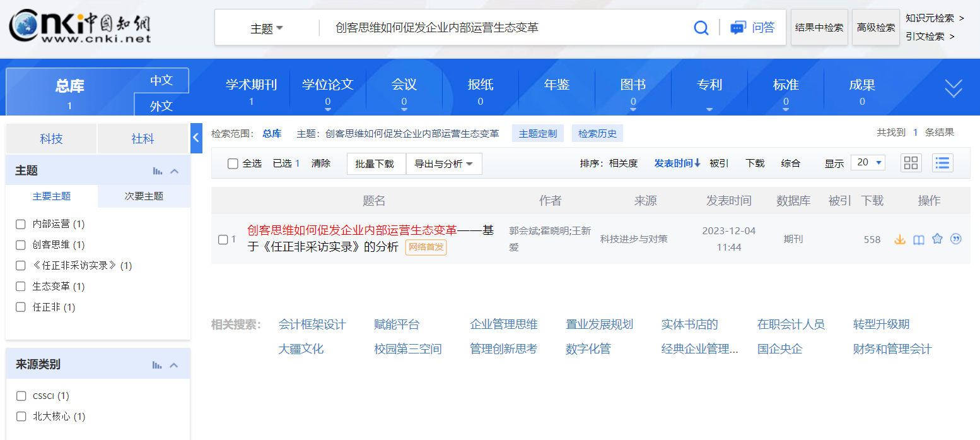Switch to the 外文 tab
The height and width of the screenshot is (440, 980).
click(161, 106)
